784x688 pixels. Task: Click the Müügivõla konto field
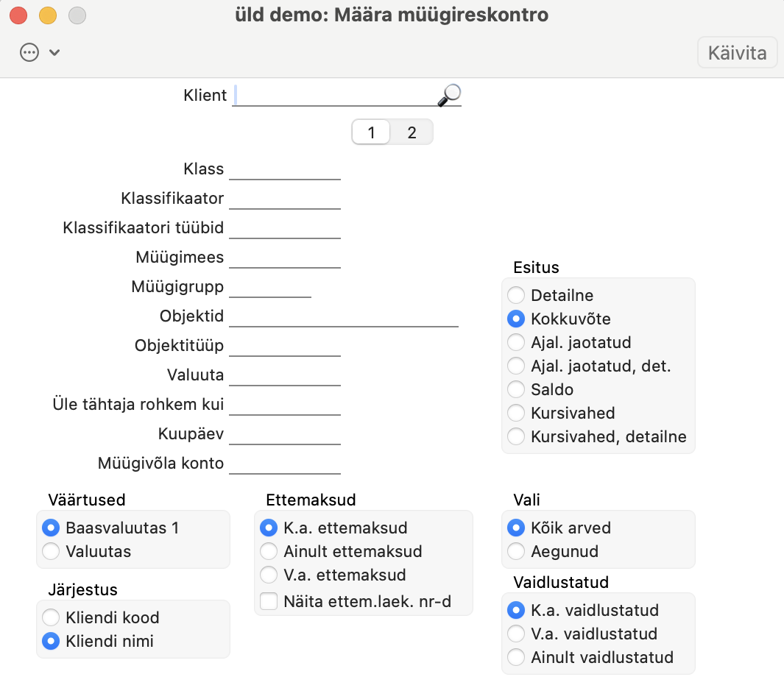point(285,464)
